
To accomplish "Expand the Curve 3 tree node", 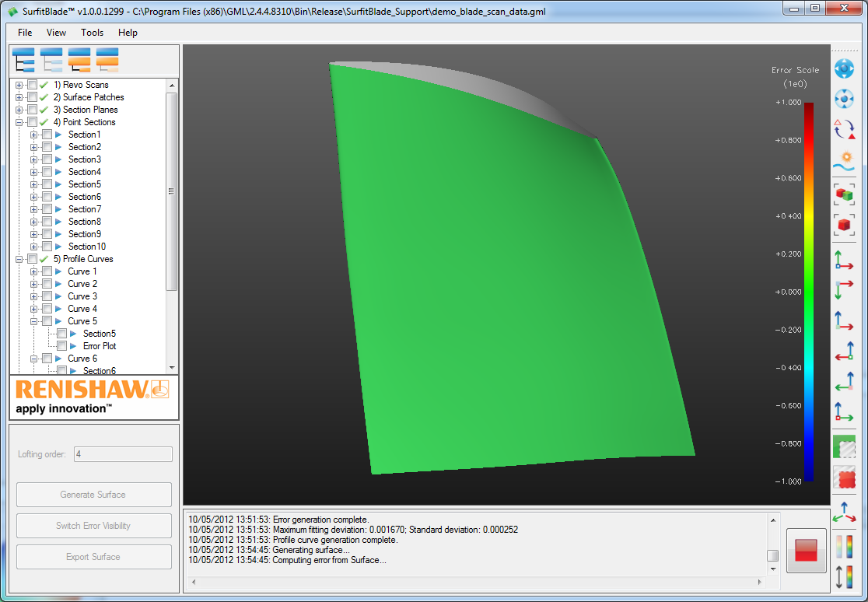I will pos(33,296).
